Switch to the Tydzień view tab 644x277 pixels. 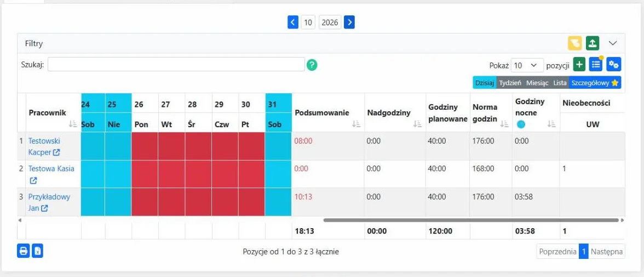point(510,83)
